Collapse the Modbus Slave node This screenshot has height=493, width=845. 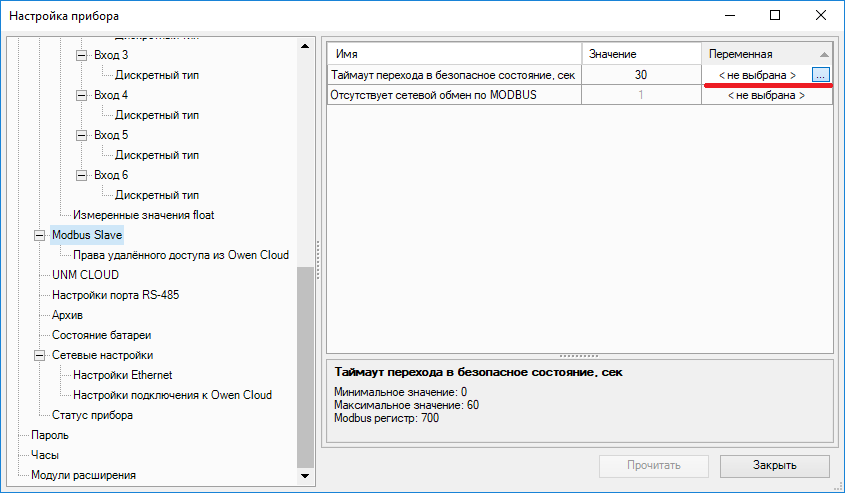pyautogui.click(x=40, y=235)
